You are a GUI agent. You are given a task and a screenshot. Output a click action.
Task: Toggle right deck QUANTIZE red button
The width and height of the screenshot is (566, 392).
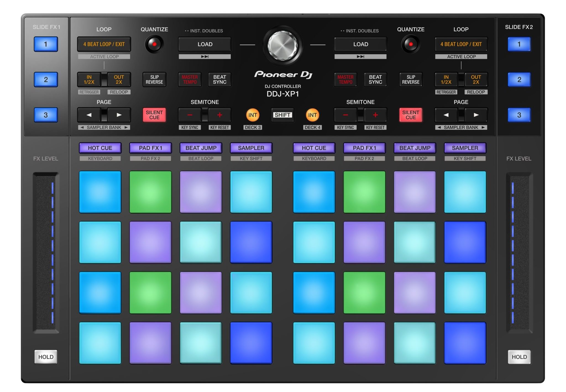(411, 44)
